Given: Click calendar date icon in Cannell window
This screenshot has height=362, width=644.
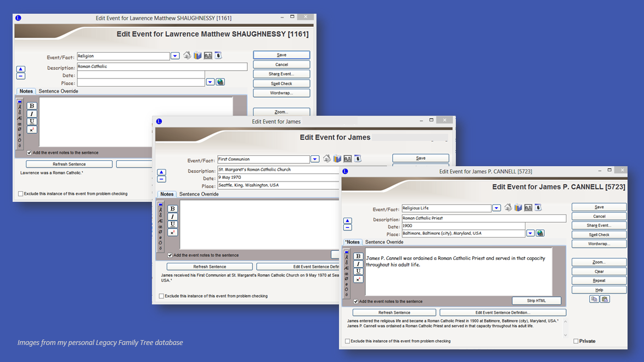Looking at the screenshot, I should [x=538, y=207].
